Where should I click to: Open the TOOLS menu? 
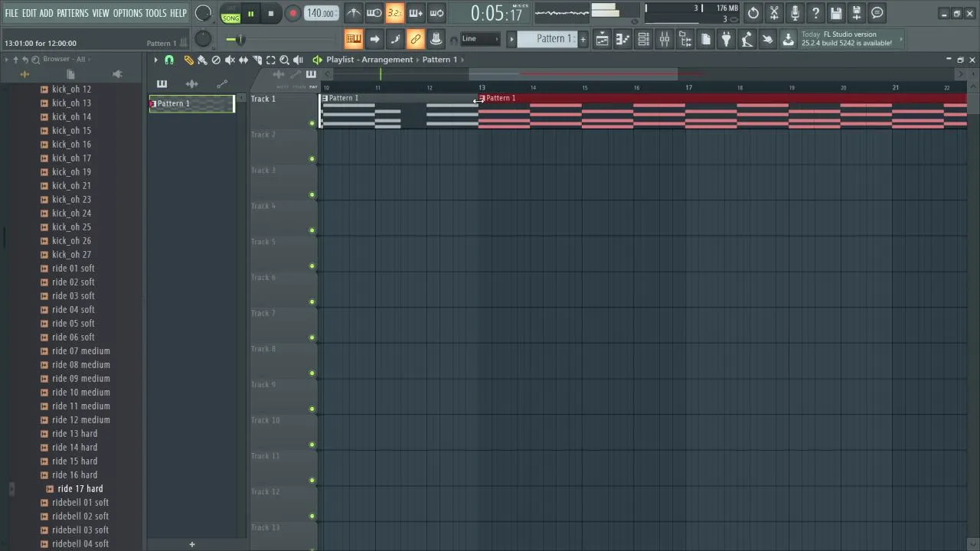155,13
